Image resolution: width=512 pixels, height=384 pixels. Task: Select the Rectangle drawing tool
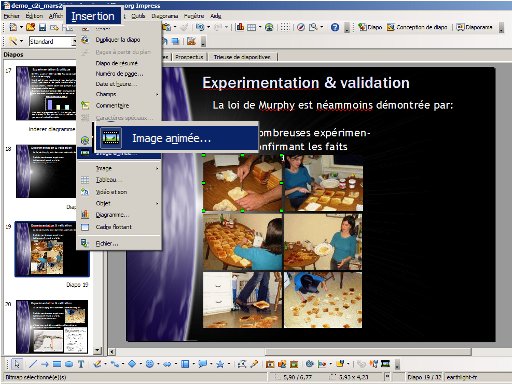pos(57,364)
